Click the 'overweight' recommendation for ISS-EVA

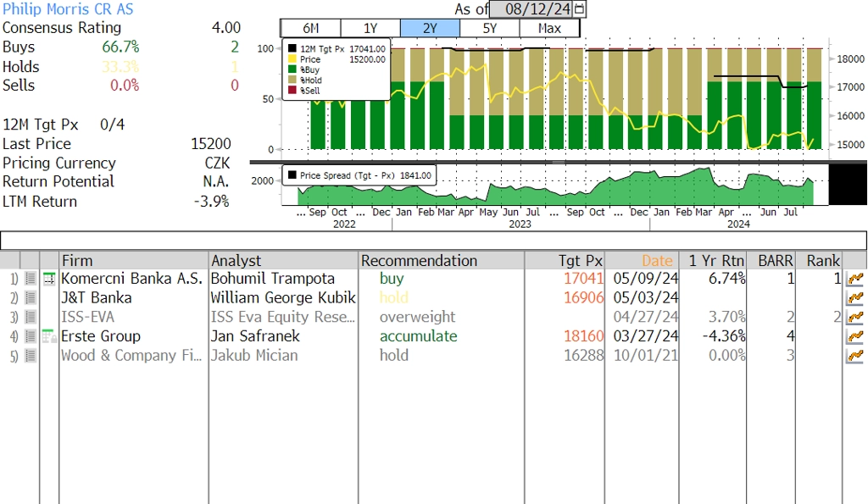click(x=417, y=318)
